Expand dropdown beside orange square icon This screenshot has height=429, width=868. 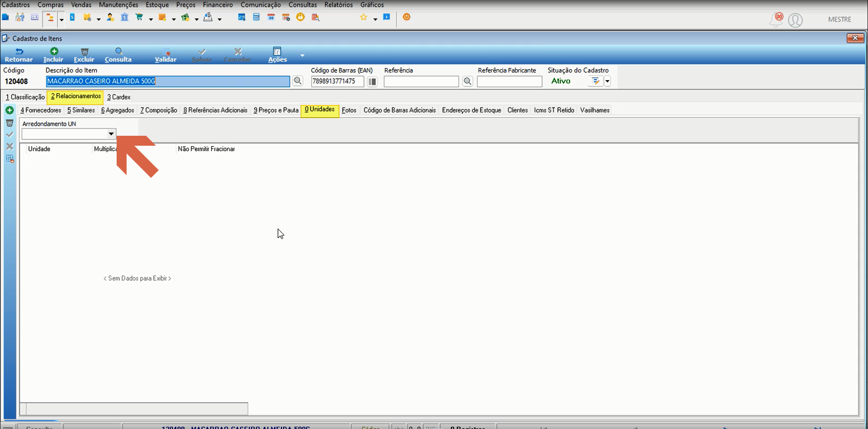174,19
